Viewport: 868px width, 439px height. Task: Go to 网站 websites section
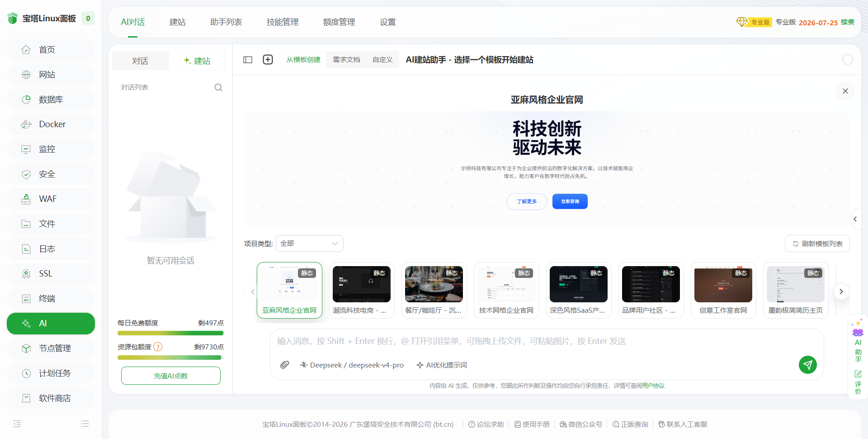pos(51,75)
